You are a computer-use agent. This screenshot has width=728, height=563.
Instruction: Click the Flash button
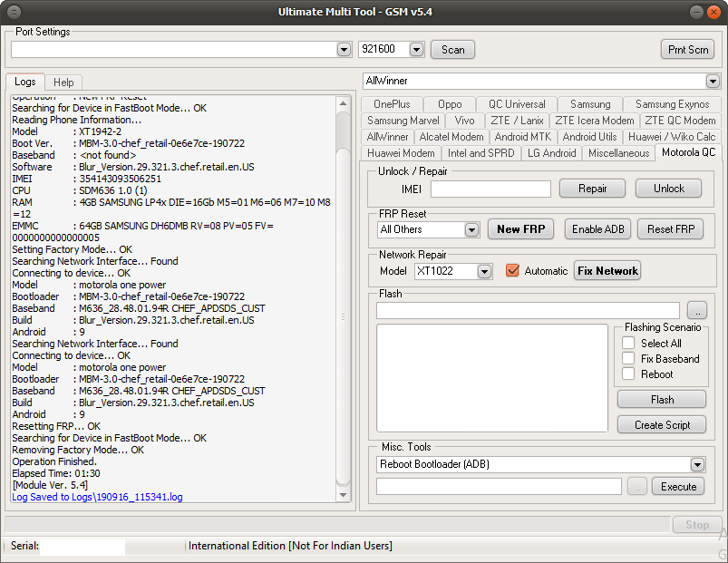[x=662, y=399]
